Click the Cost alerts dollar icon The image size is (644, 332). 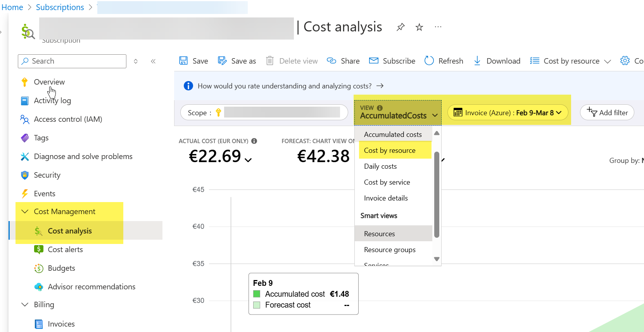click(x=38, y=249)
